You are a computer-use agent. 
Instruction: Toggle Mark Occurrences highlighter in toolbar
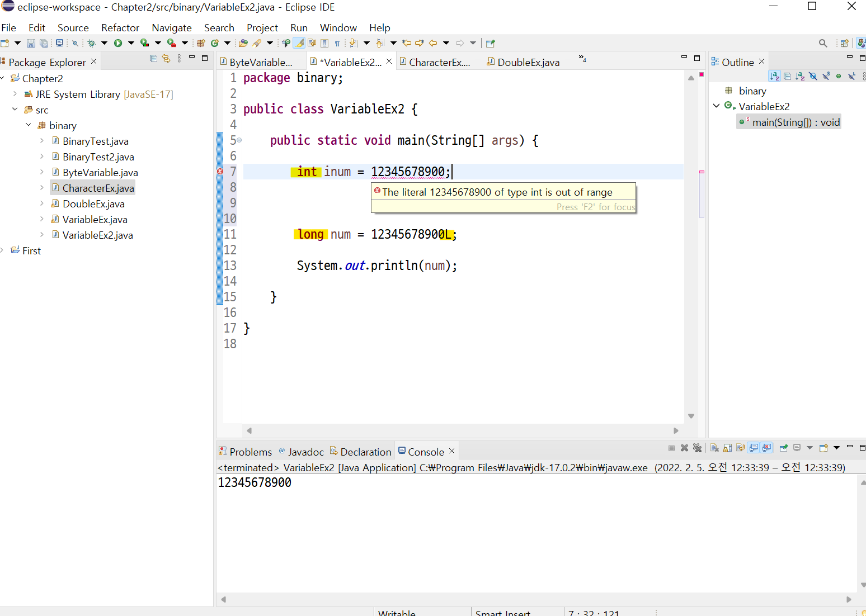(299, 43)
